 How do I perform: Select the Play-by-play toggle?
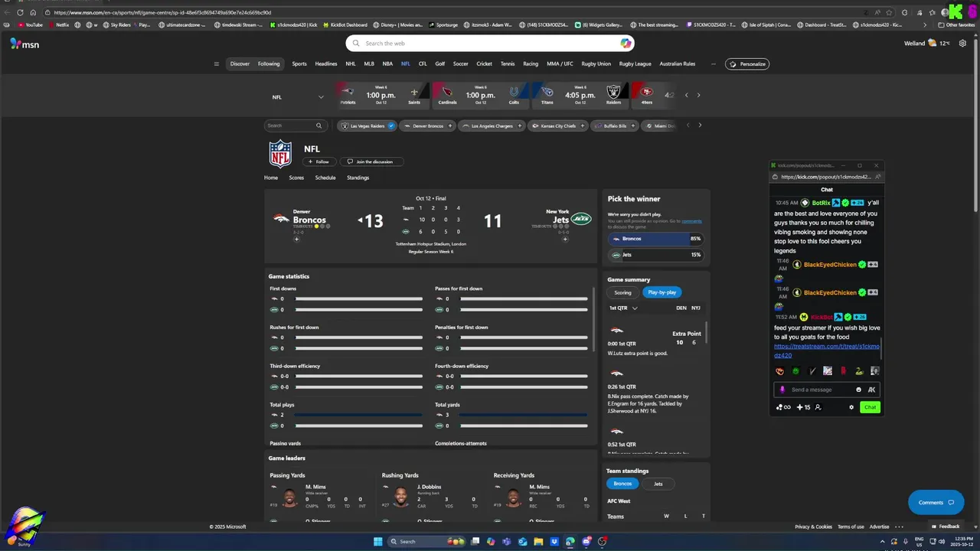(661, 292)
